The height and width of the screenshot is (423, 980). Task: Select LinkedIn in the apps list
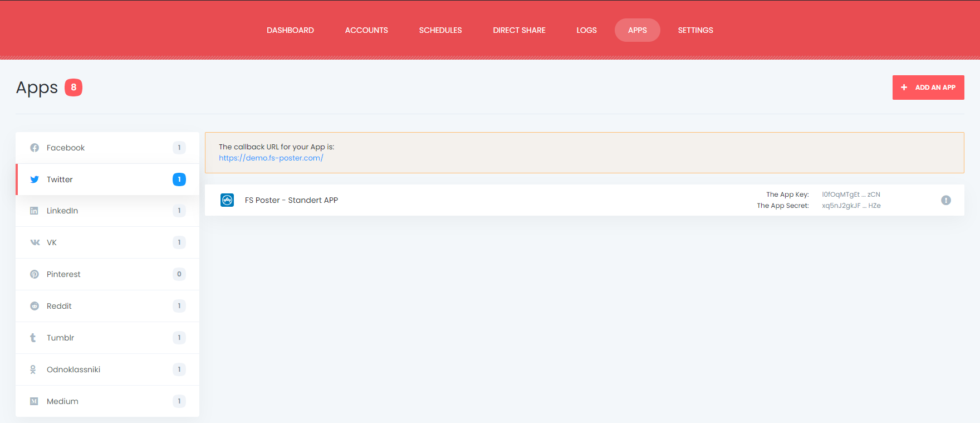coord(107,211)
